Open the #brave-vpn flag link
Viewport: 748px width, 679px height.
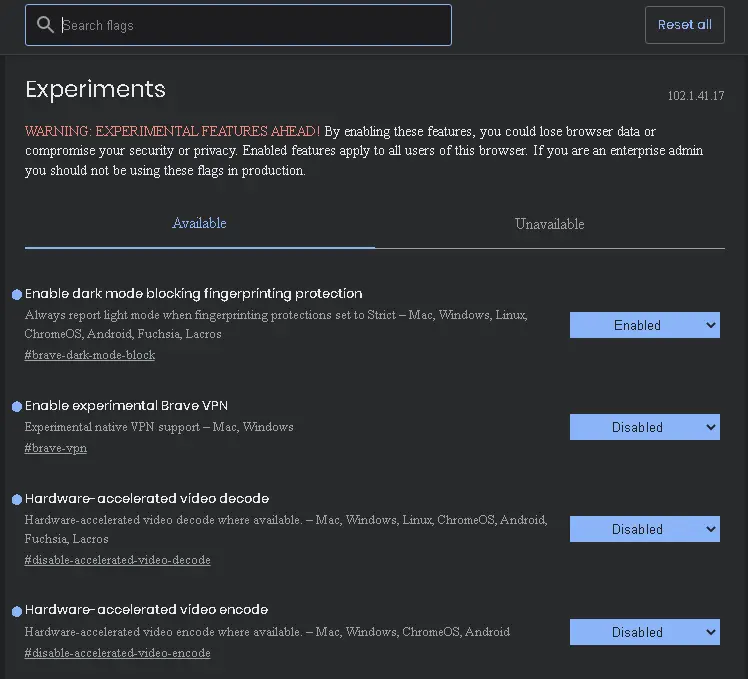tap(56, 448)
